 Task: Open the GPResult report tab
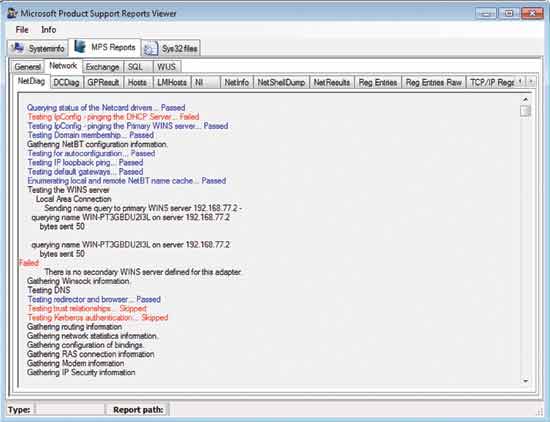point(103,82)
